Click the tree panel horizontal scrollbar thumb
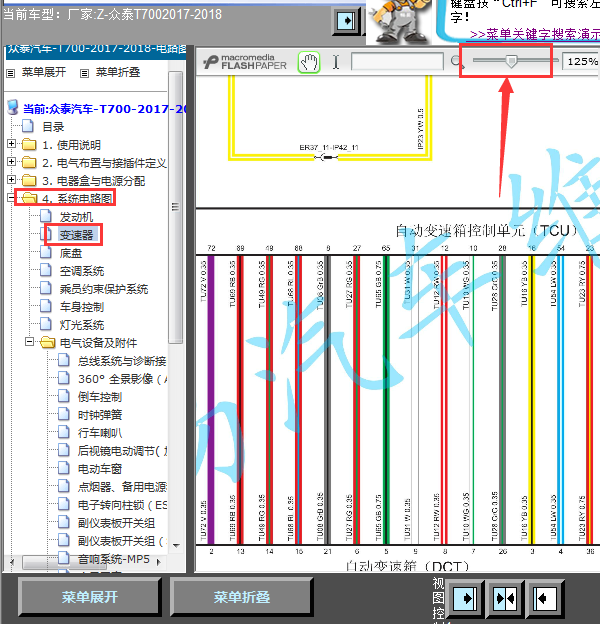Viewport: 600px width, 624px height. click(x=63, y=562)
